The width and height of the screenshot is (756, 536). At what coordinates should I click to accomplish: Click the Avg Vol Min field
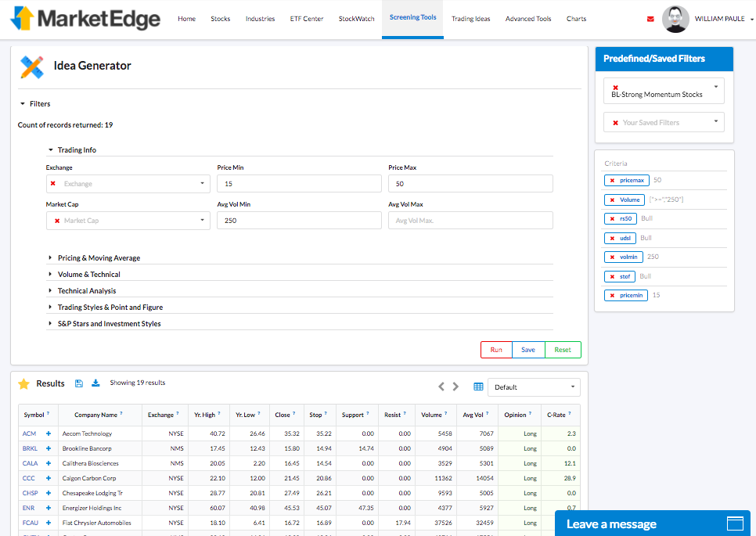pos(299,221)
